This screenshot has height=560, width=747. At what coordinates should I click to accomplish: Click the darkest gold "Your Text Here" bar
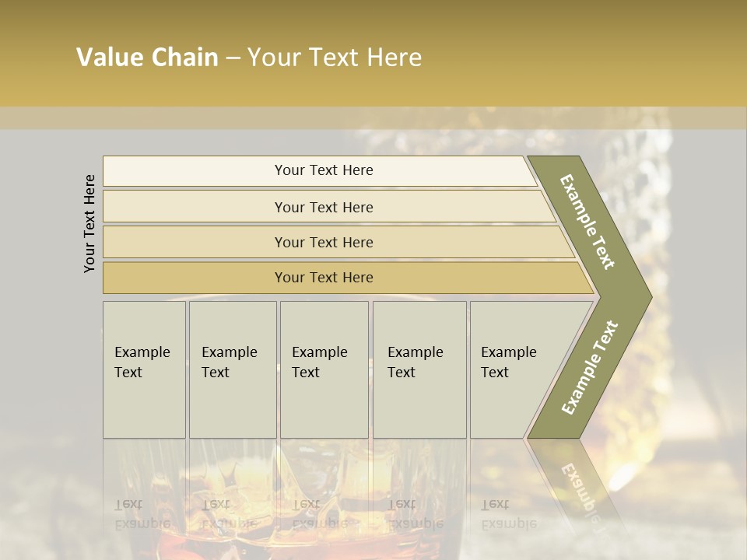point(324,278)
